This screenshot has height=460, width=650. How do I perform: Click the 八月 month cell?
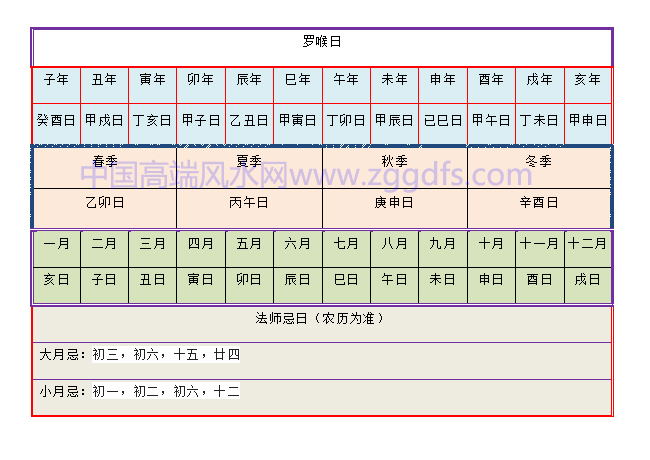coord(395,249)
